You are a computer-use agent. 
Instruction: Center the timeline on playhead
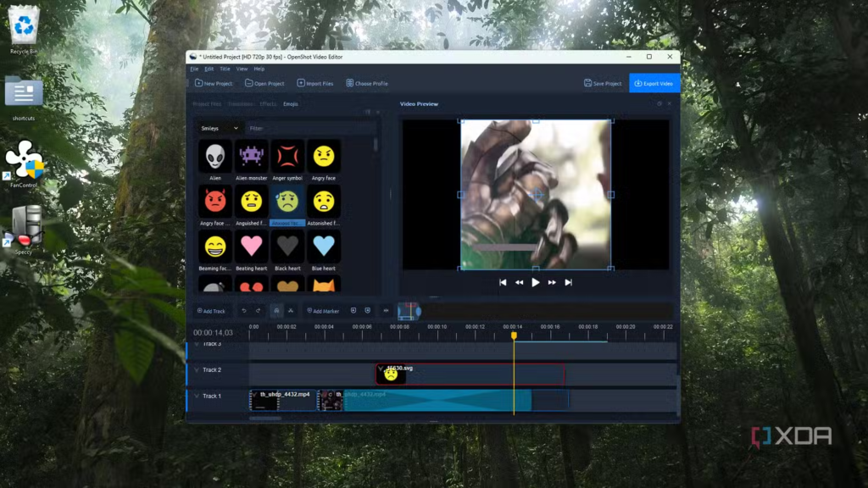(386, 311)
